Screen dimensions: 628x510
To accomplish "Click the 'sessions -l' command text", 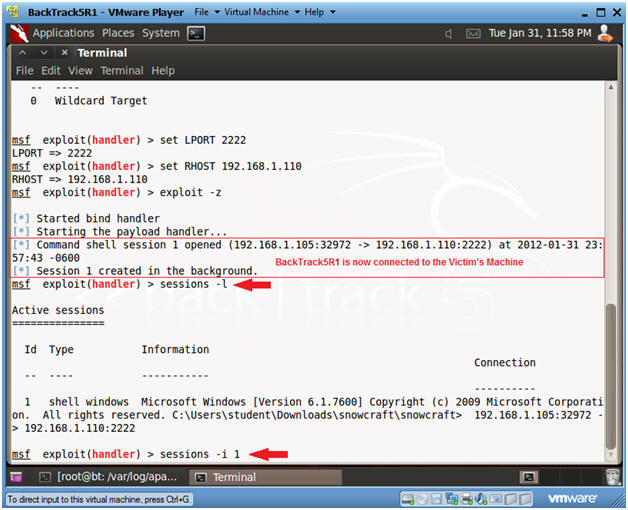I will click(x=193, y=284).
